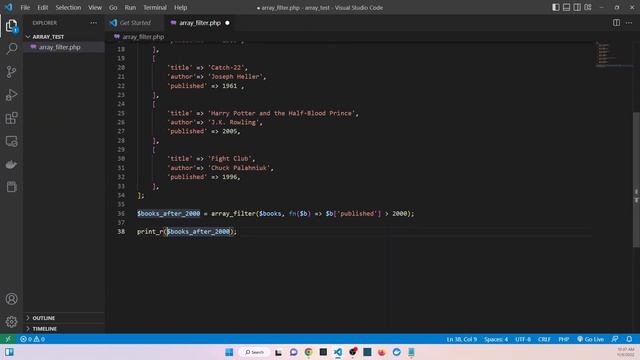Open the Remote Explorer view
The height and width of the screenshot is (360, 640).
pos(11,141)
